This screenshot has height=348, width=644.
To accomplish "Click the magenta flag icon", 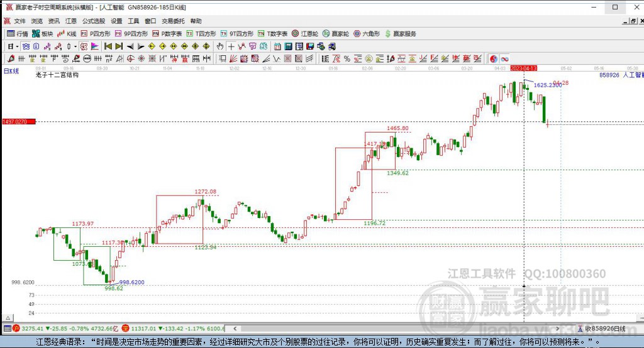I will 95,46.
